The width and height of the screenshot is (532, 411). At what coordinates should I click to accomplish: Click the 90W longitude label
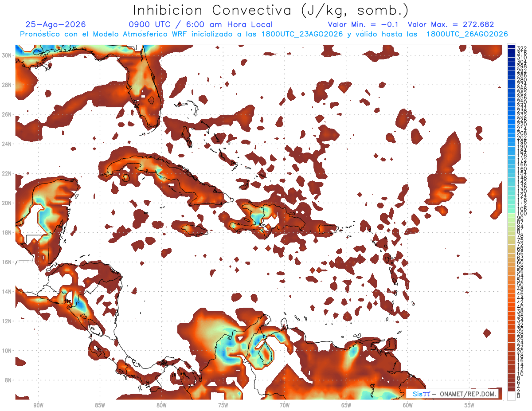pos(38,405)
